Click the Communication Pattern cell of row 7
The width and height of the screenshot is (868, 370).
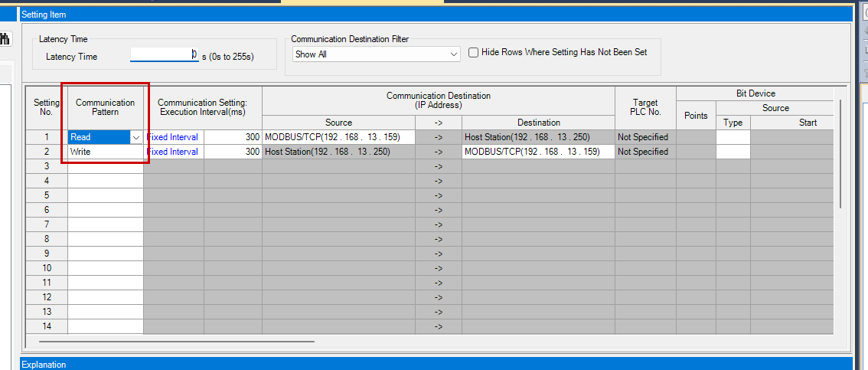tap(106, 224)
